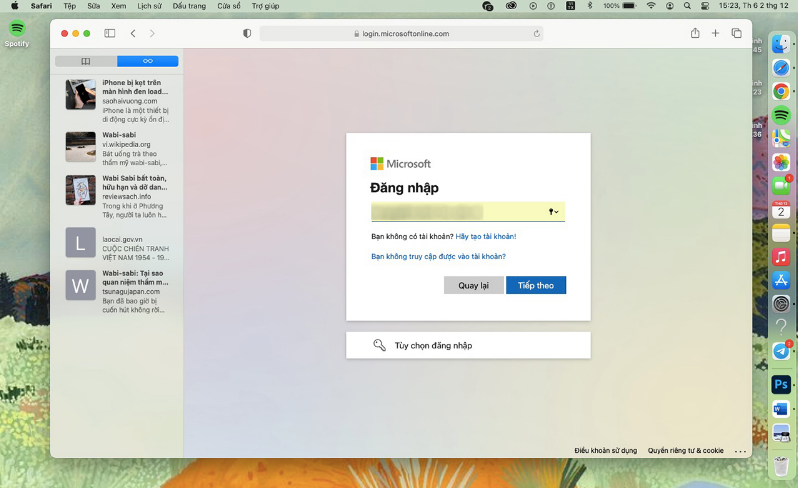The width and height of the screenshot is (798, 488).
Task: Expand Tùy chọn đăng nhập sign-in options
Action: coord(468,345)
